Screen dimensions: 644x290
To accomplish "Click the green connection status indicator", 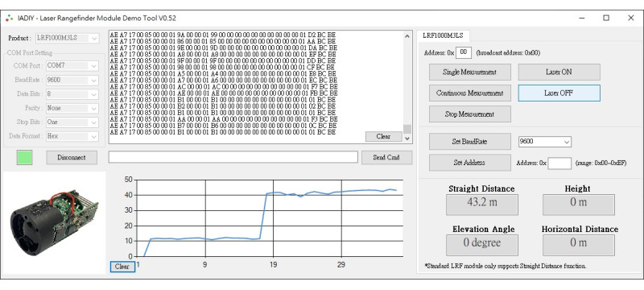I will [25, 157].
